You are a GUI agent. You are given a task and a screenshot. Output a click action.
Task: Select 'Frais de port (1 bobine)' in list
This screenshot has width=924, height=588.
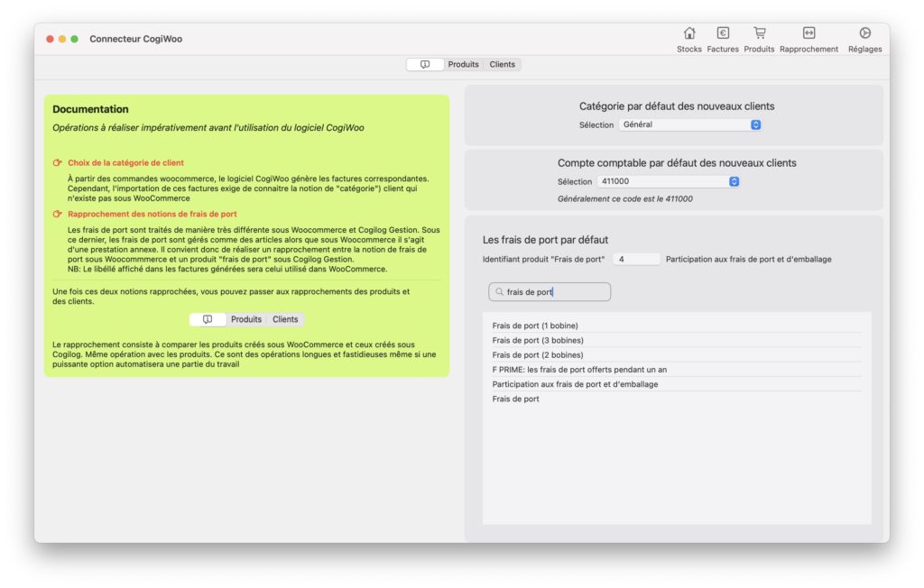click(x=677, y=326)
